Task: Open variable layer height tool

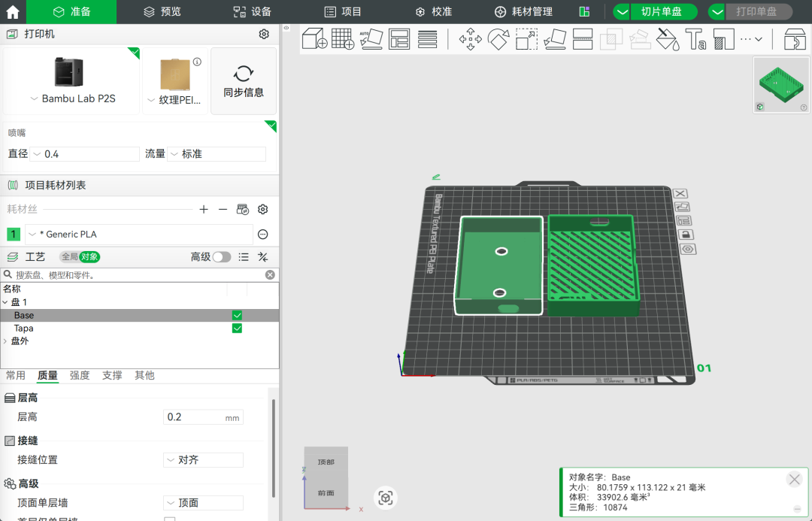Action: point(427,39)
